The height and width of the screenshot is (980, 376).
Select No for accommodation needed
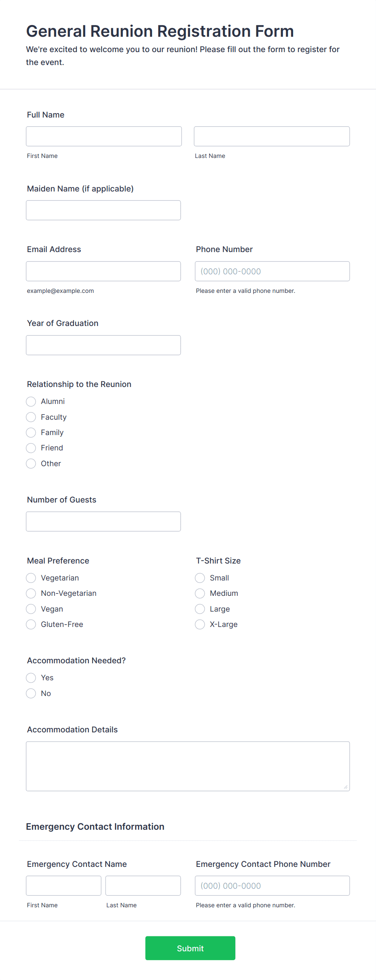(x=31, y=693)
